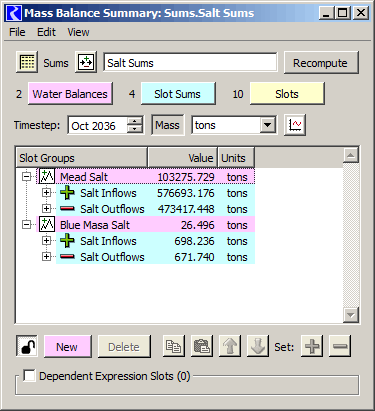Move item down with the down arrow
The image size is (375, 411).
pyautogui.click(x=258, y=346)
